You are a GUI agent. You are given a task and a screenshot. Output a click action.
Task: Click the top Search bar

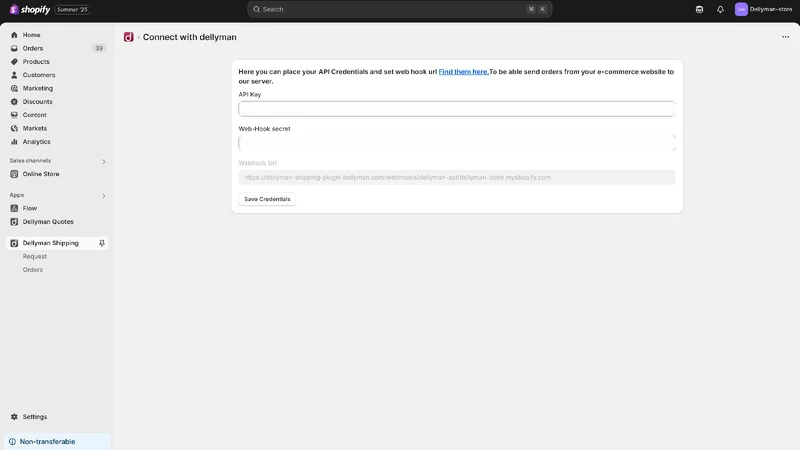(399, 9)
